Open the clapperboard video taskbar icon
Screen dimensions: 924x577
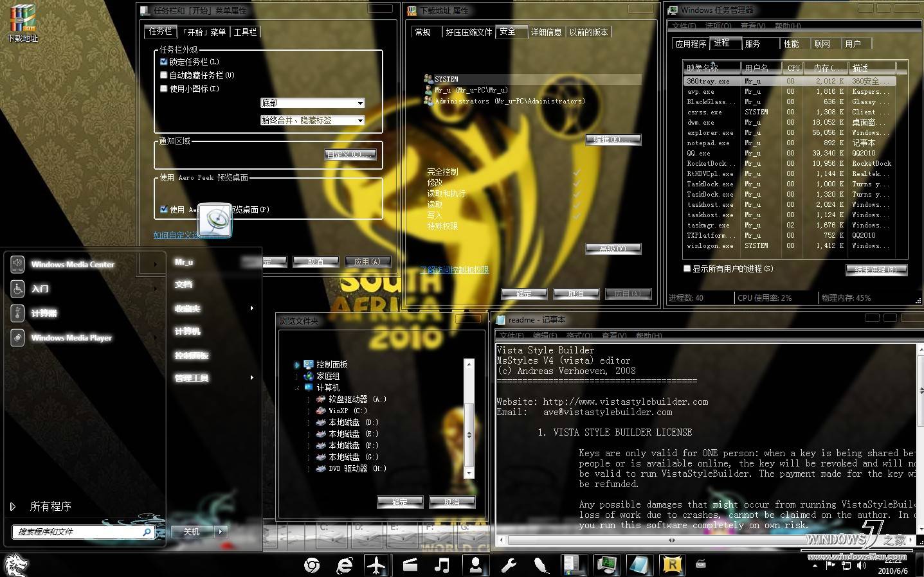410,565
